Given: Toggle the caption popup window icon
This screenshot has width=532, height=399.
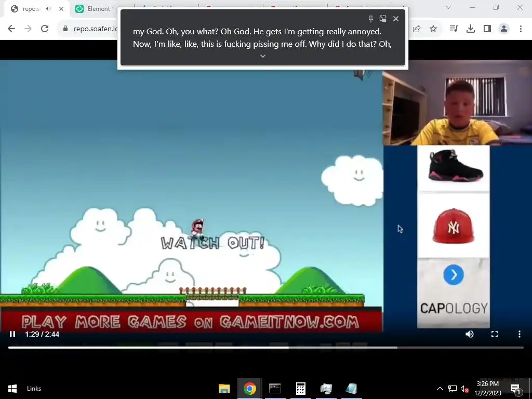Looking at the screenshot, I should tap(383, 19).
